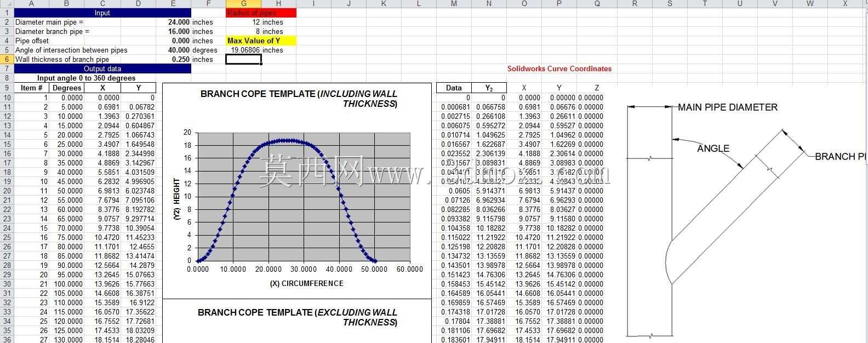Select the wall thickness value 0.250
868x343 pixels.
click(x=173, y=60)
